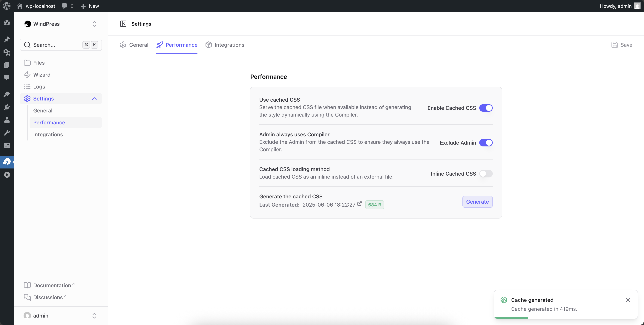Switch to the General tab

point(134,45)
